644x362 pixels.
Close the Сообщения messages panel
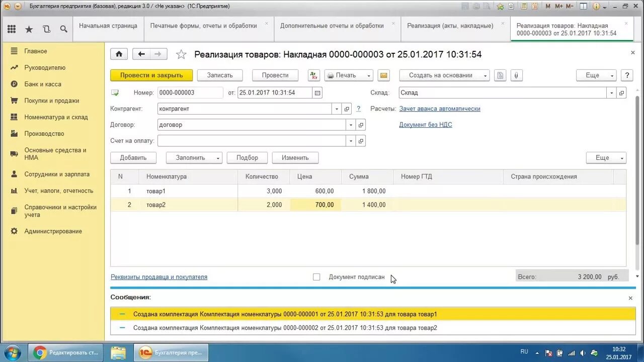630,298
